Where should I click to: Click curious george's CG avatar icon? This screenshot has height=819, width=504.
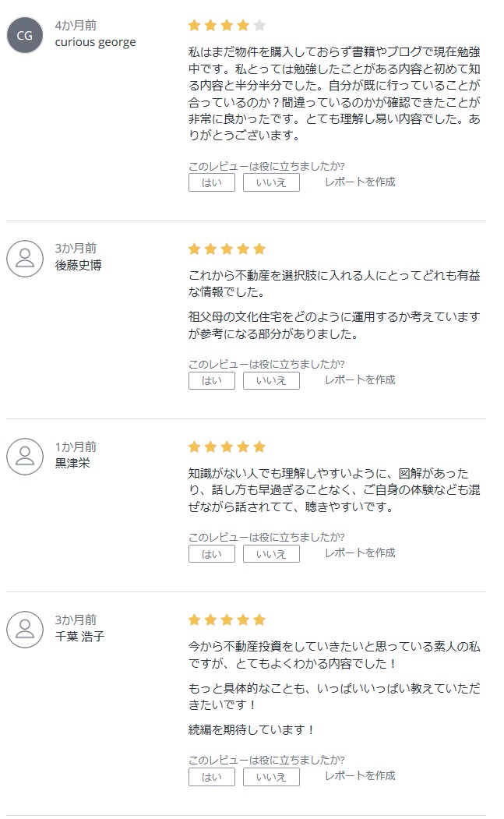point(25,36)
